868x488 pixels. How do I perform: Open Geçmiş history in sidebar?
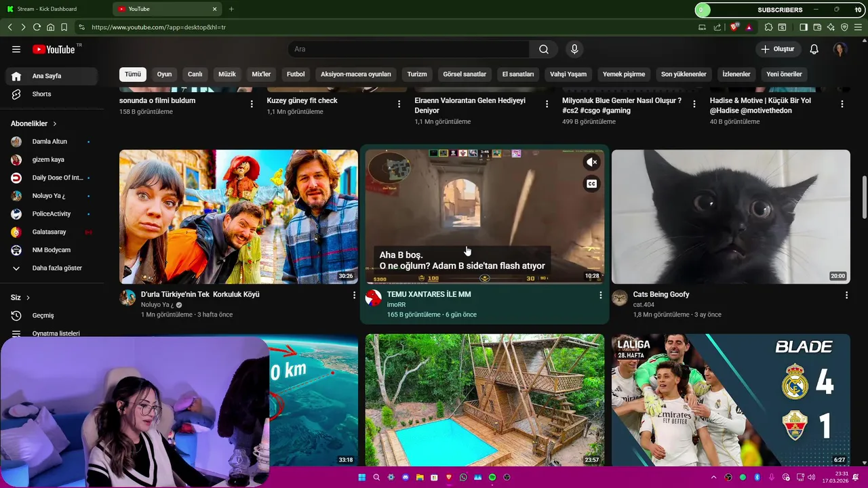[x=53, y=315]
